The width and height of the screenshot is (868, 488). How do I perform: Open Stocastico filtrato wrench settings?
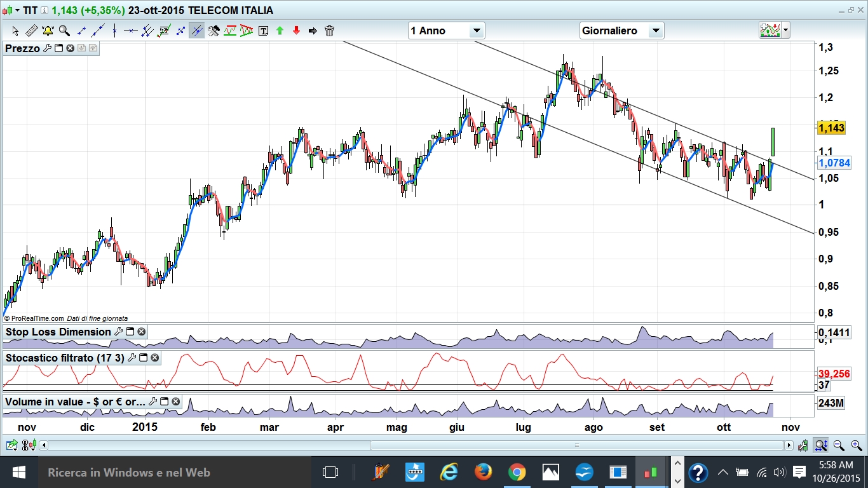coord(132,358)
